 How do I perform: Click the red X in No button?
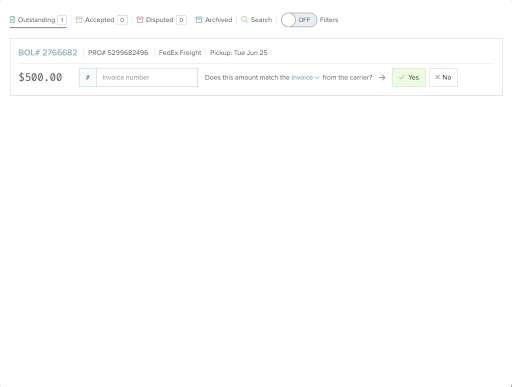point(437,77)
